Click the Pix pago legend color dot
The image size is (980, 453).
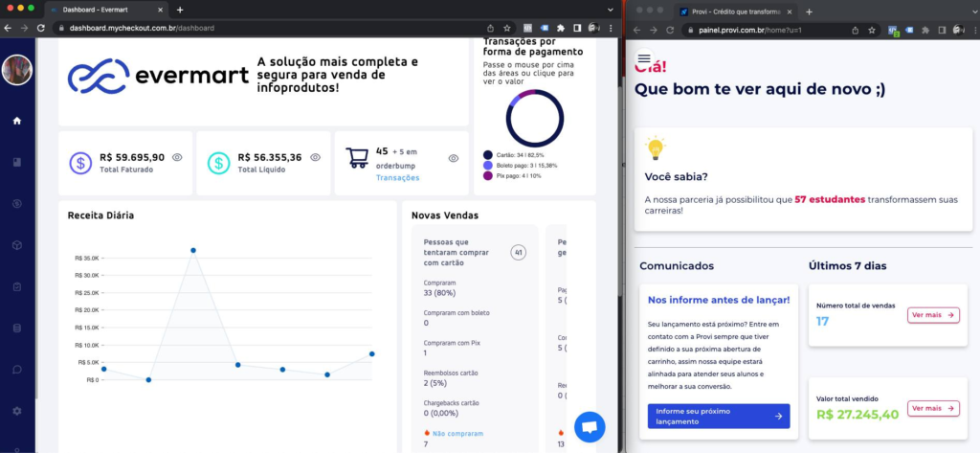pos(487,176)
